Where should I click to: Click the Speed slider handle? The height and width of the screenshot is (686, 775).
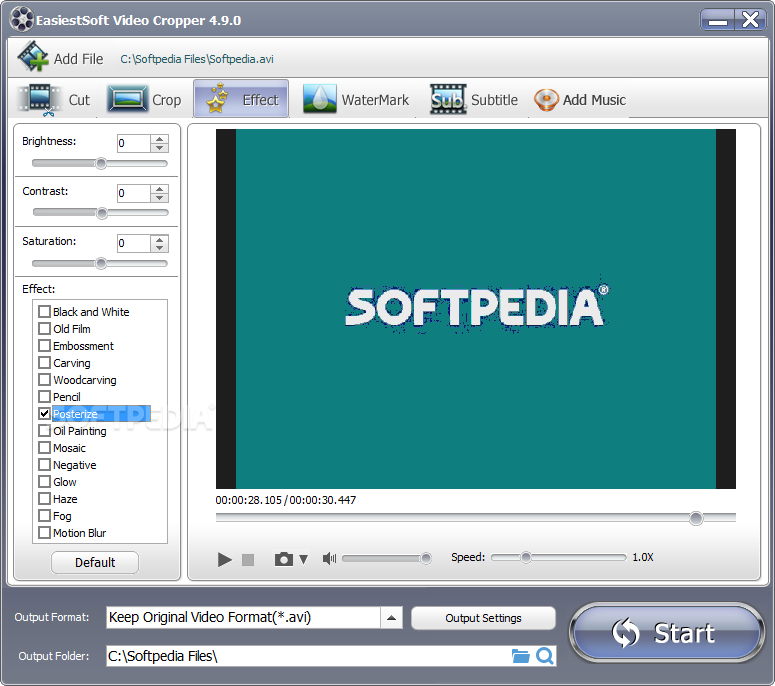(x=526, y=557)
